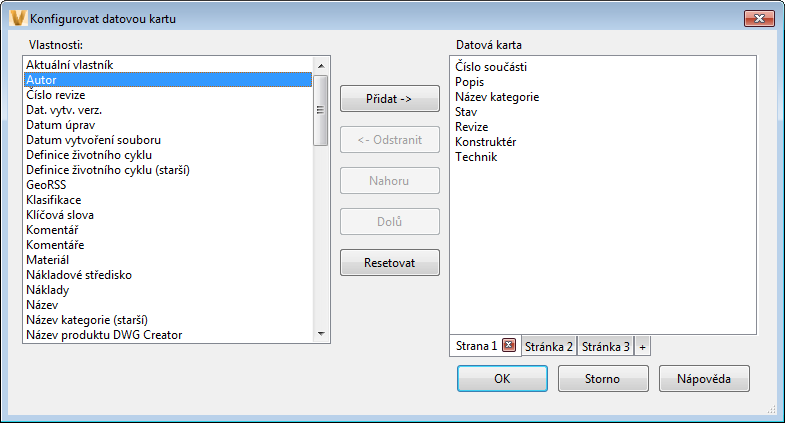Open the Stránka 3 tab

click(605, 346)
